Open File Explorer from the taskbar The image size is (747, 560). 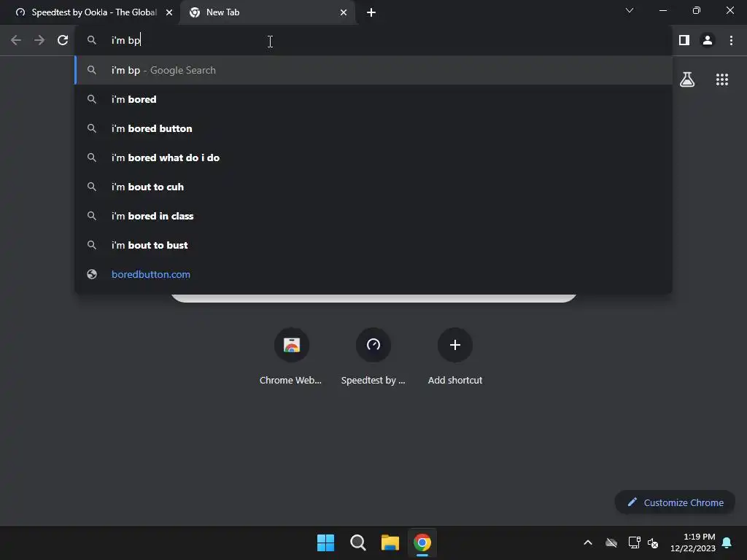coord(390,542)
